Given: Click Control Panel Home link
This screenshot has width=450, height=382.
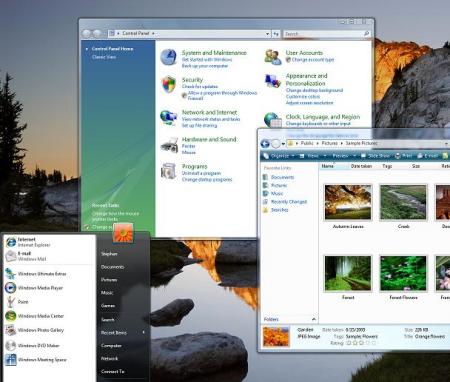Looking at the screenshot, I should (x=112, y=49).
